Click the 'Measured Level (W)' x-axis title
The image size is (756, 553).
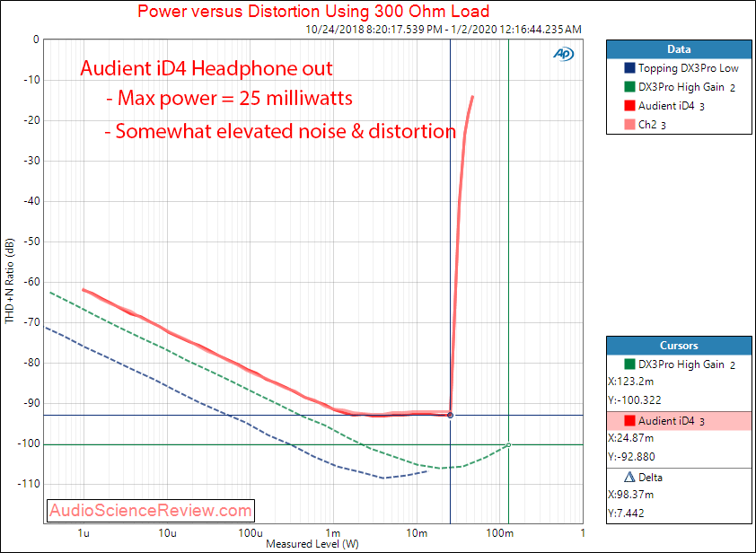point(312,544)
